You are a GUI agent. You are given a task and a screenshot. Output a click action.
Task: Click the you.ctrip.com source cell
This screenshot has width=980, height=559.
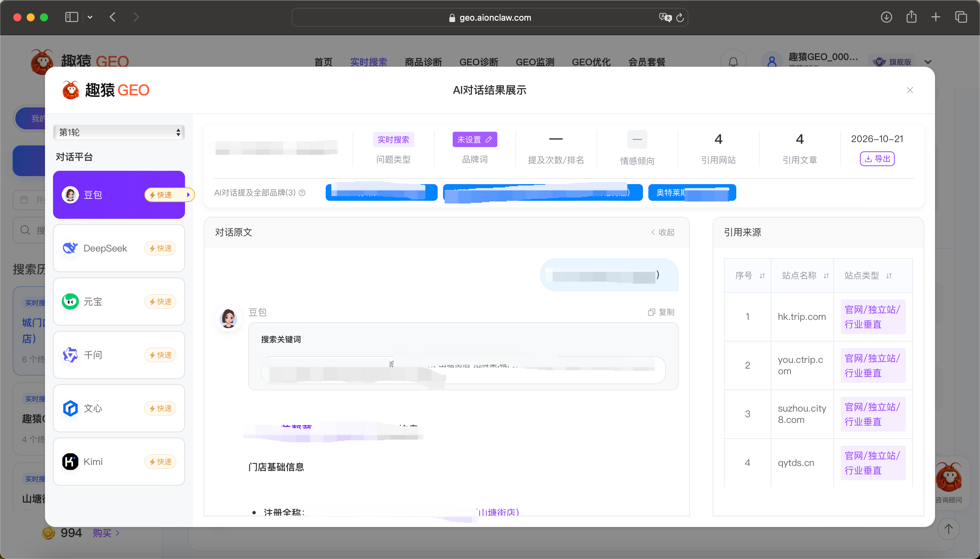click(802, 366)
